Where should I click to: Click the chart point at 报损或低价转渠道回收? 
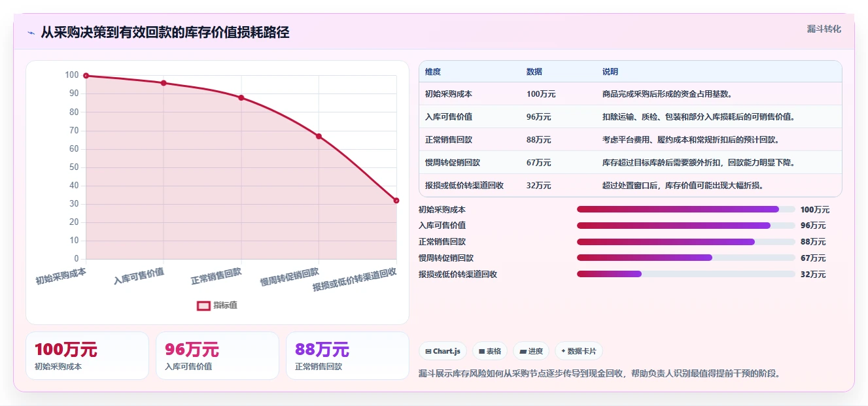point(396,201)
